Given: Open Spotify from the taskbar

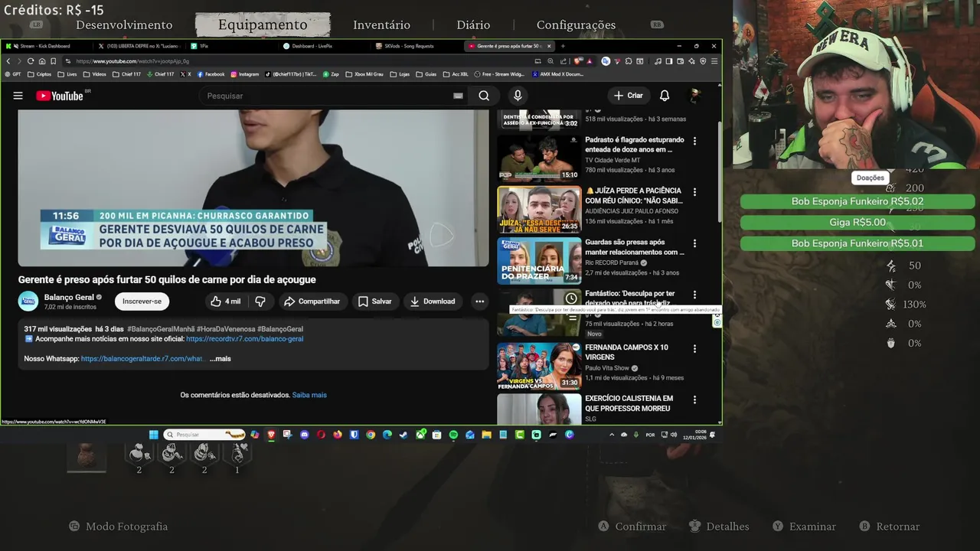Looking at the screenshot, I should click(x=453, y=435).
